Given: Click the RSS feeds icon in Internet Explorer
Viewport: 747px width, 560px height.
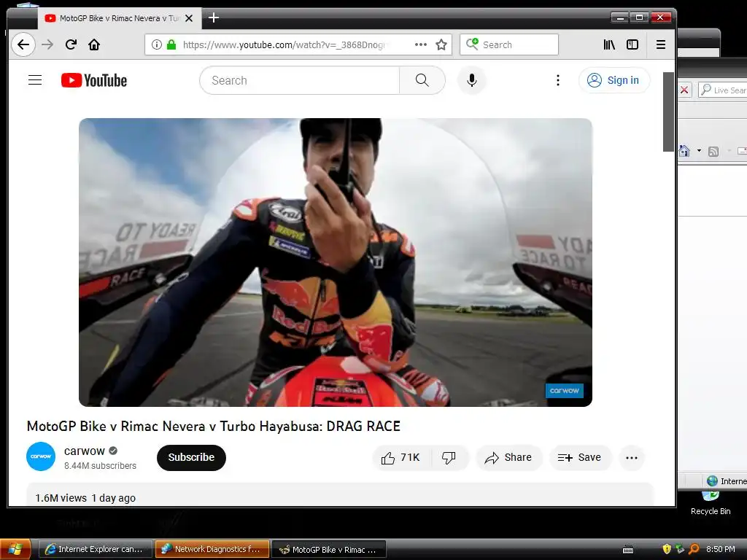Looking at the screenshot, I should (x=713, y=152).
